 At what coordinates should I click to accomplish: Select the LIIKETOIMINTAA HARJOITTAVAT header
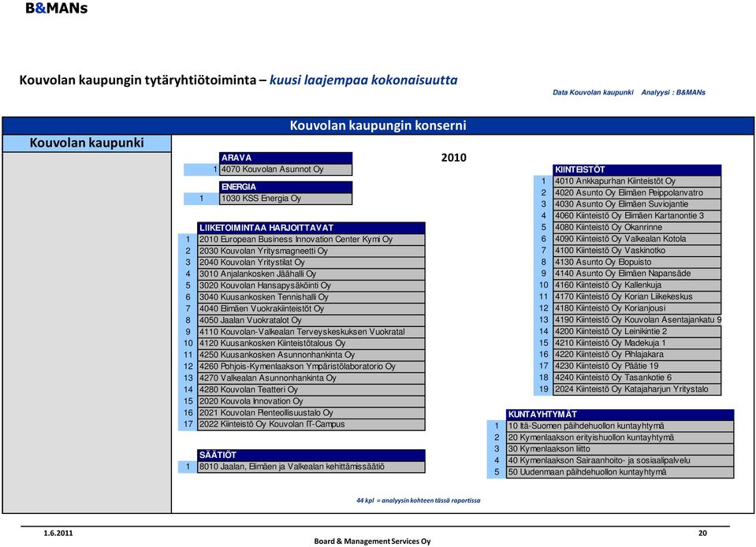pyautogui.click(x=311, y=228)
